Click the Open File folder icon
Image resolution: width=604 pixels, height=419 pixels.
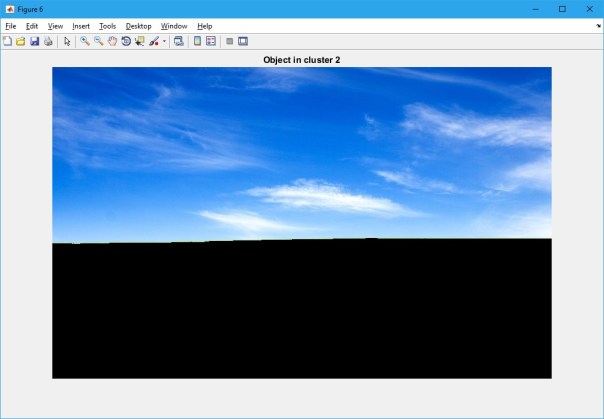[x=20, y=41]
